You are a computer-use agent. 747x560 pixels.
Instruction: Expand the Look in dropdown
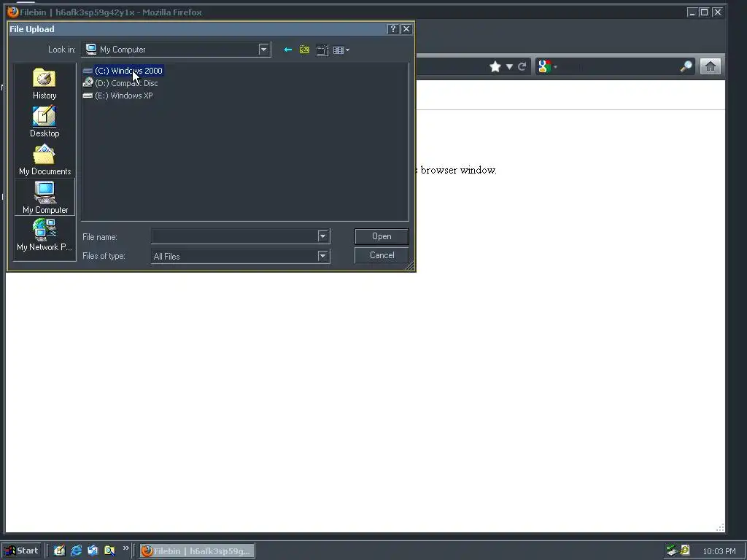[x=264, y=50]
